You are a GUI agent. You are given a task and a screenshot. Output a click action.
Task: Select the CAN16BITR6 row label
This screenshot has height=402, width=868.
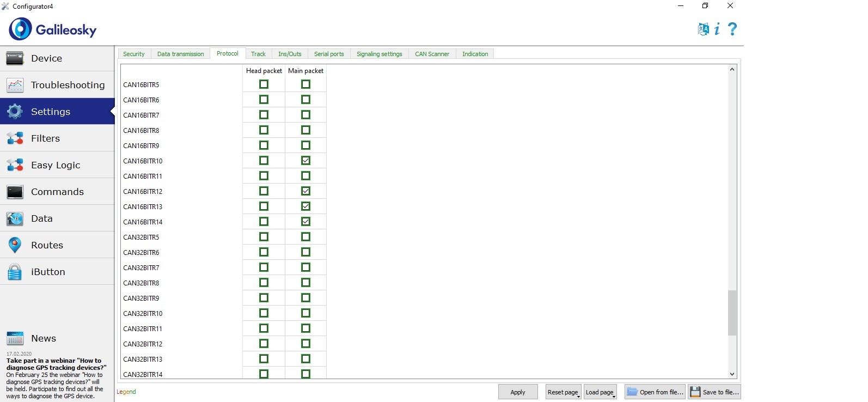click(x=141, y=100)
